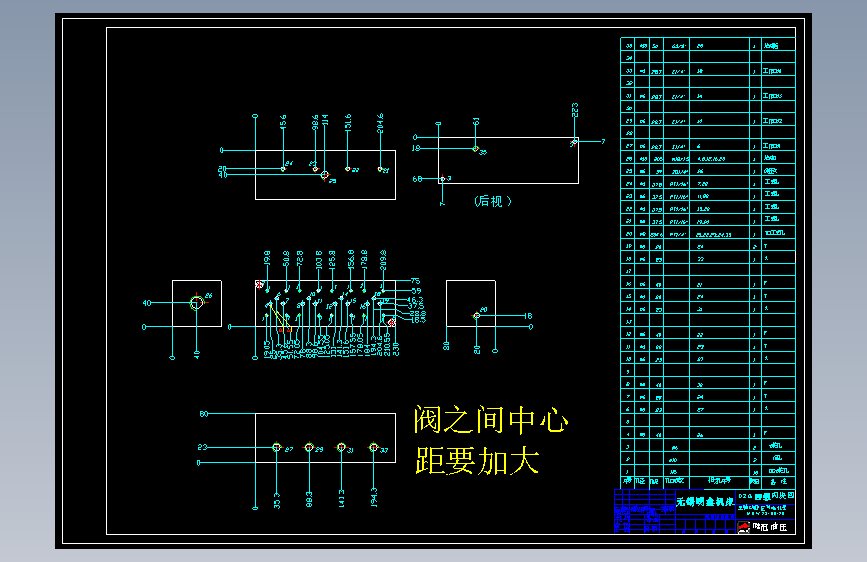Pick the "151.6" dimension in the top view
This screenshot has width=867, height=562.
[348, 122]
